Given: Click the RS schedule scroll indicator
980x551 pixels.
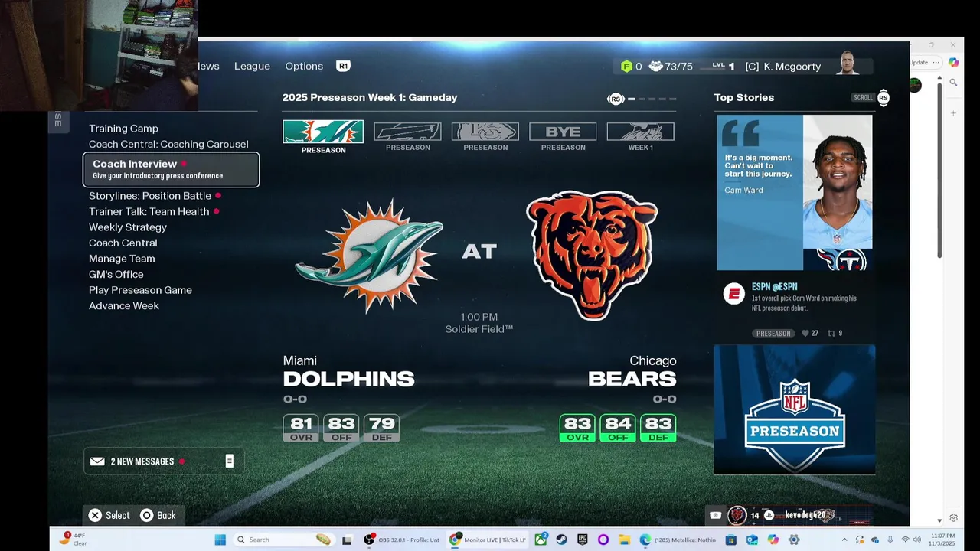Looking at the screenshot, I should tap(615, 99).
